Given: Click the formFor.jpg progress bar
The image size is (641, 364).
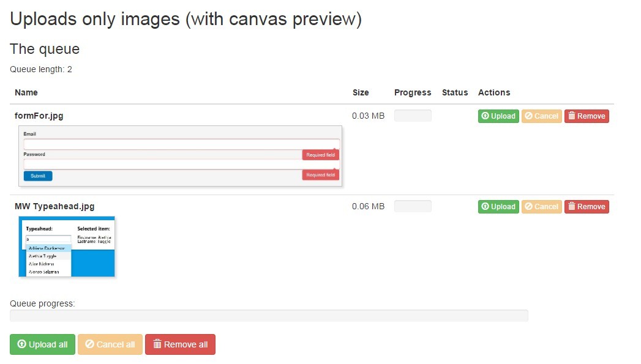Looking at the screenshot, I should [413, 116].
